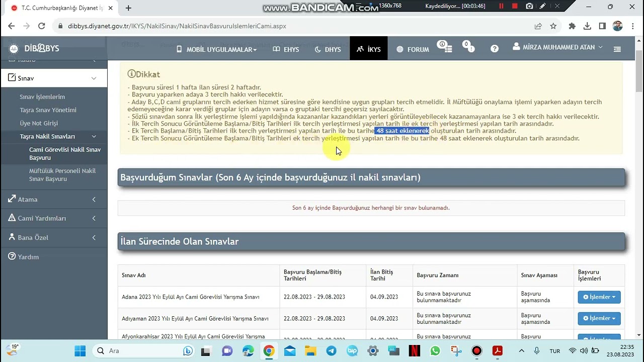Open Adobe Acrobat from taskbar
Image resolution: width=644 pixels, height=362 pixels.
tap(498, 350)
